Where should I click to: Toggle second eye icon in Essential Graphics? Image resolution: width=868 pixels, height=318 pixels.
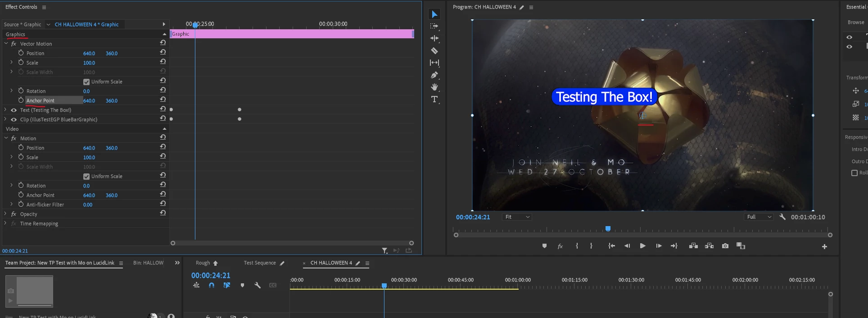849,47
